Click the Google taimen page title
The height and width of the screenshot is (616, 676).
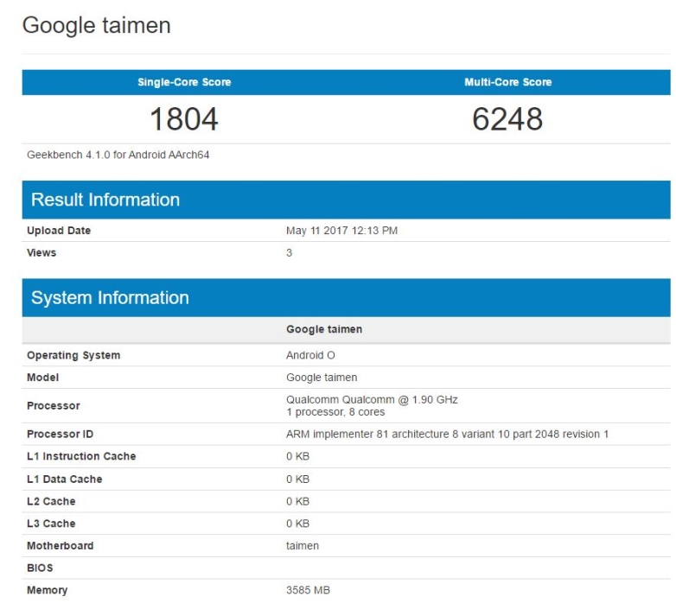click(96, 26)
